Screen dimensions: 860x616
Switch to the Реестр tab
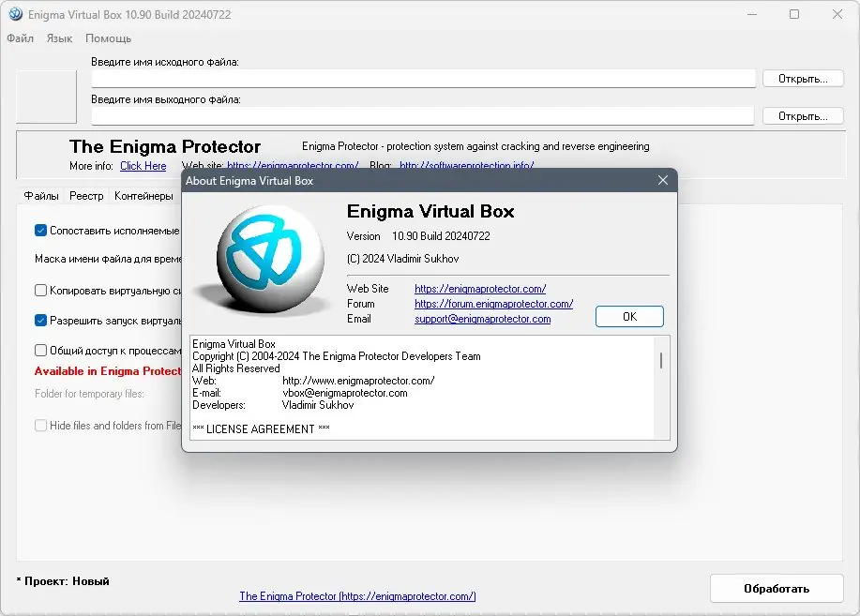click(86, 196)
